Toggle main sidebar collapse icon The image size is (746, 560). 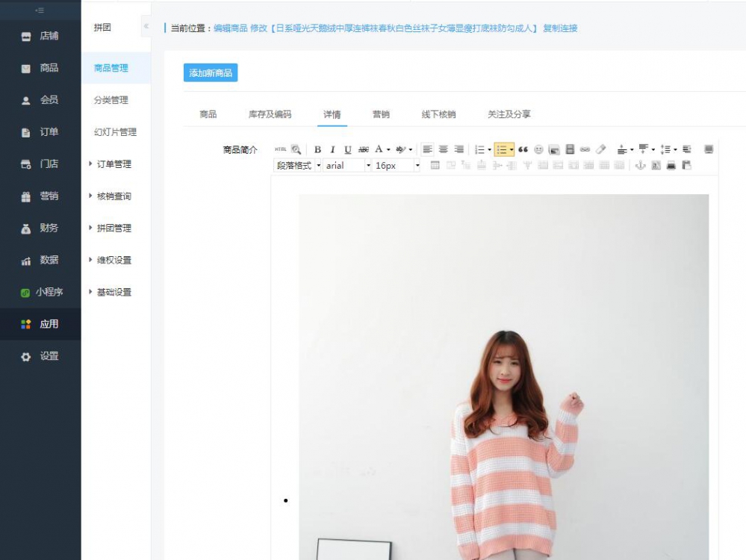click(x=40, y=10)
